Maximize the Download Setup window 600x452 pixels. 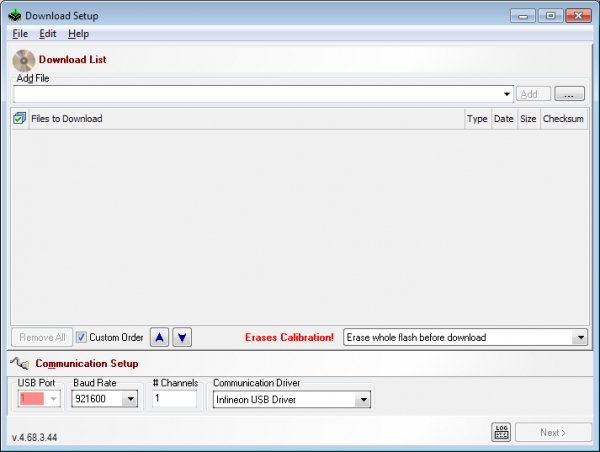[551, 16]
